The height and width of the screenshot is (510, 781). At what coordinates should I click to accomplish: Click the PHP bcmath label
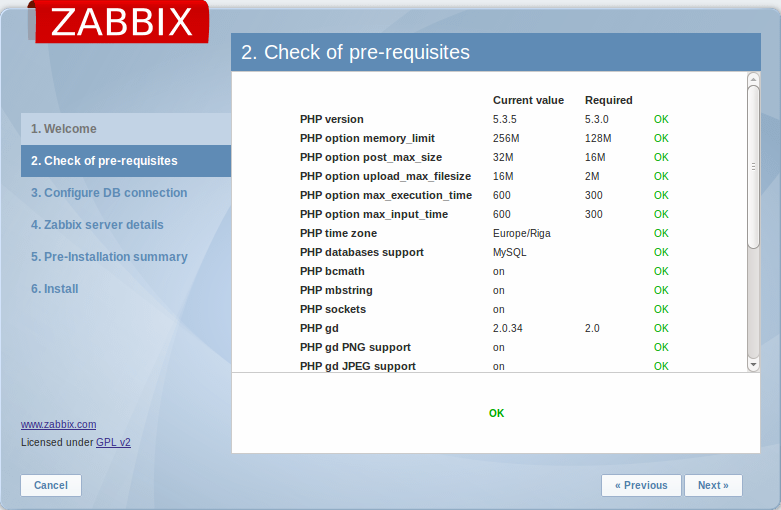pos(332,271)
